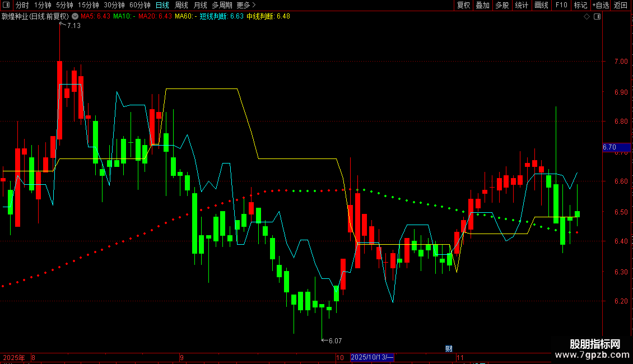Viewport: 633px width, 364px height.
Task: Toggle the right info panel icon
Action: pos(597,17)
